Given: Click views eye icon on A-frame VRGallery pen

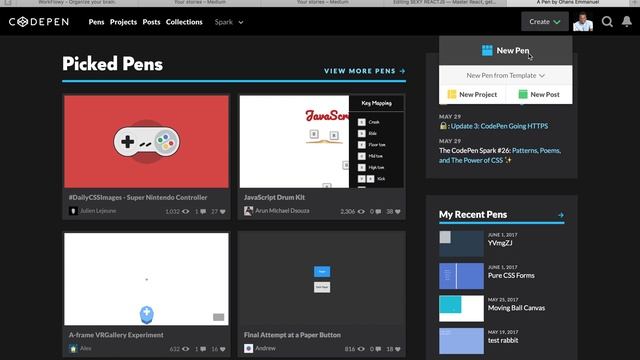Looking at the screenshot, I should [x=185, y=349].
